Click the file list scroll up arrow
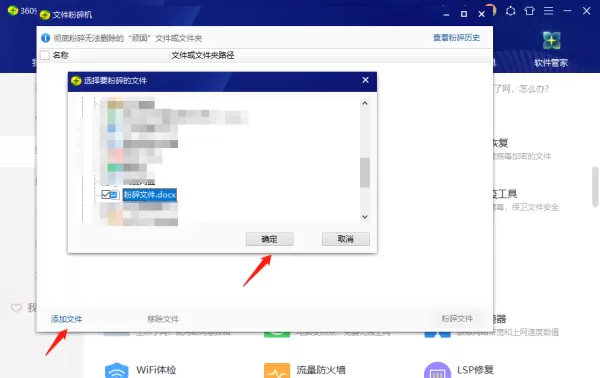 (x=365, y=103)
